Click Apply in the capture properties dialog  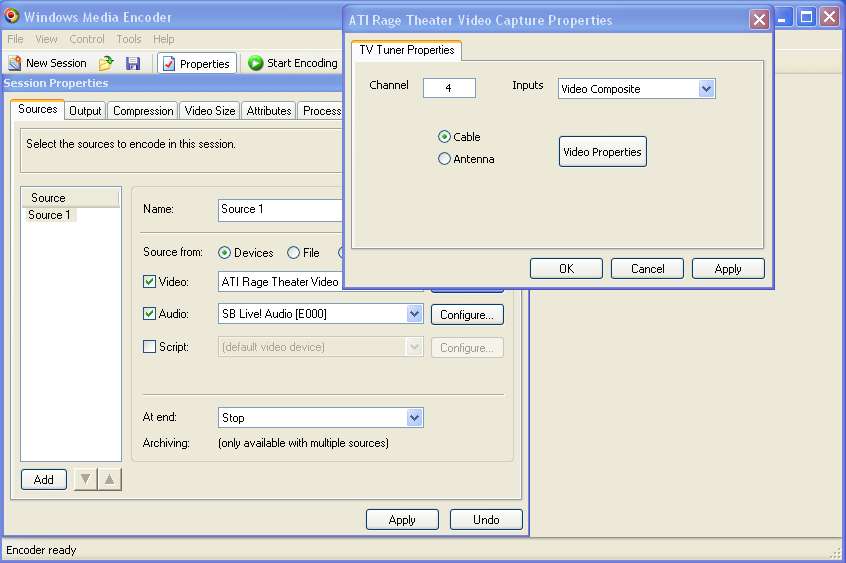[x=728, y=269]
